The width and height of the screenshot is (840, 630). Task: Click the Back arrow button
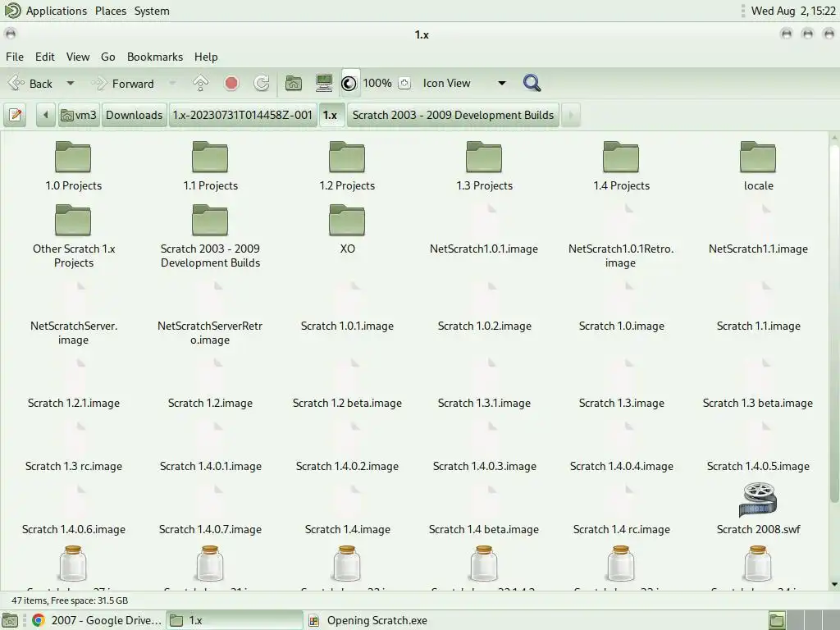pyautogui.click(x=30, y=84)
